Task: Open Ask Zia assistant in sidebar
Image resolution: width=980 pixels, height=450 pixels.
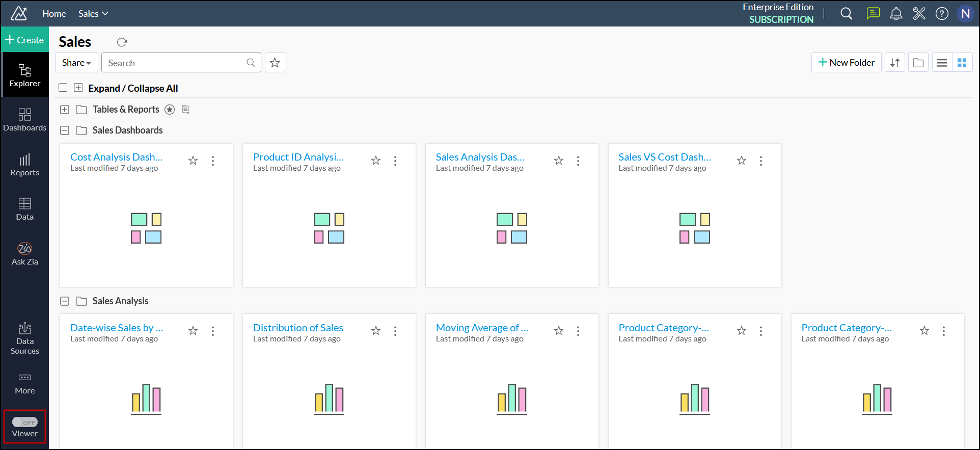Action: point(24,254)
